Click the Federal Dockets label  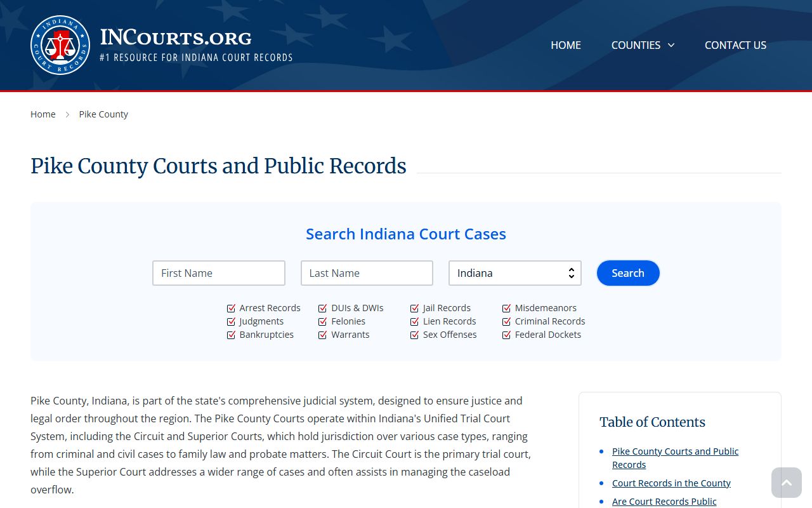coord(548,335)
